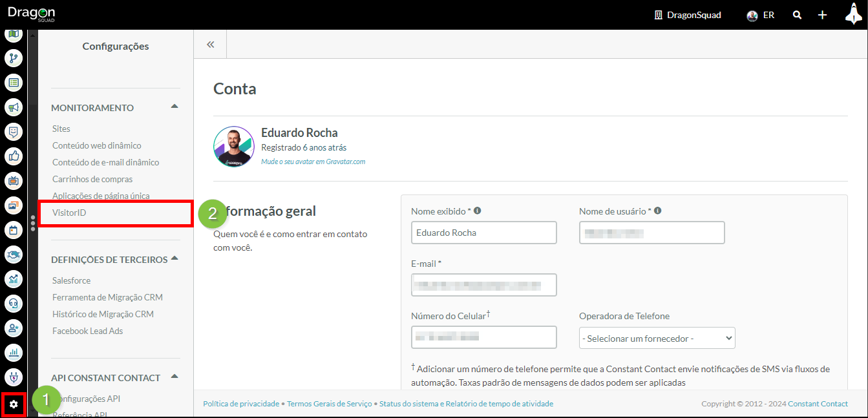Collapse the MONITORAMENTO section
This screenshot has width=868, height=418.
[174, 107]
